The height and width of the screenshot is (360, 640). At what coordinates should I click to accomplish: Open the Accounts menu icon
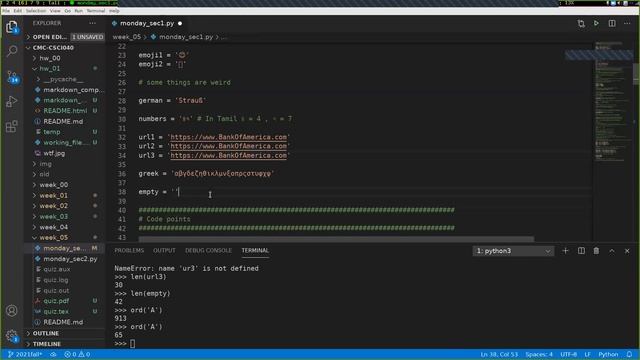click(12, 311)
